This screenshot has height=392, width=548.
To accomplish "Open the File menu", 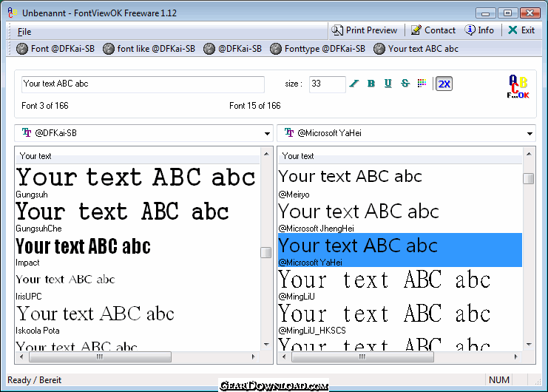I will click(x=24, y=32).
